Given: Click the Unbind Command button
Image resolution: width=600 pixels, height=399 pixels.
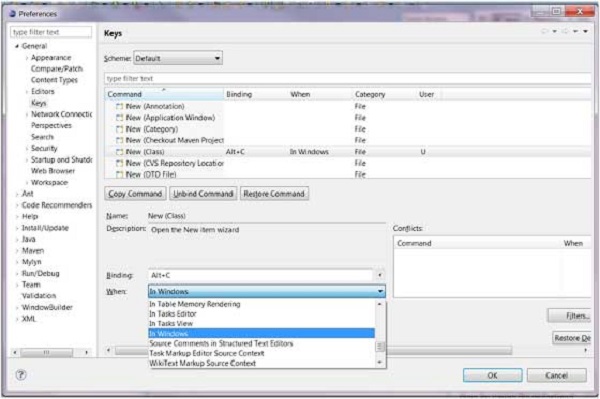Looking at the screenshot, I should (203, 194).
